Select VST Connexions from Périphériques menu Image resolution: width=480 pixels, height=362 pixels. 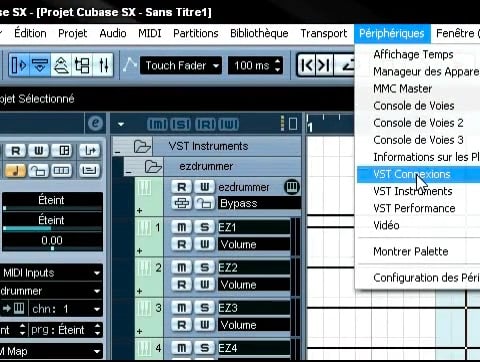click(x=418, y=174)
